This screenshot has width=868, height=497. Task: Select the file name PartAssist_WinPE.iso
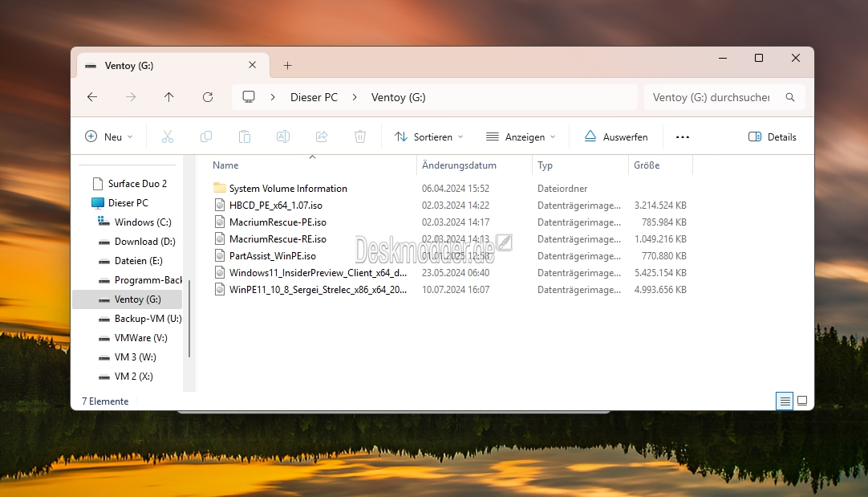click(x=273, y=256)
